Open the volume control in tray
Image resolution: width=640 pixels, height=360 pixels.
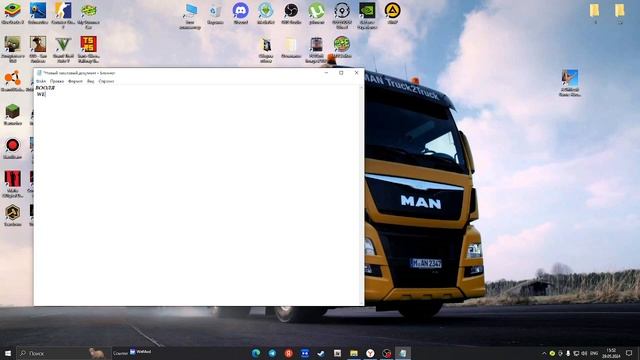click(584, 353)
